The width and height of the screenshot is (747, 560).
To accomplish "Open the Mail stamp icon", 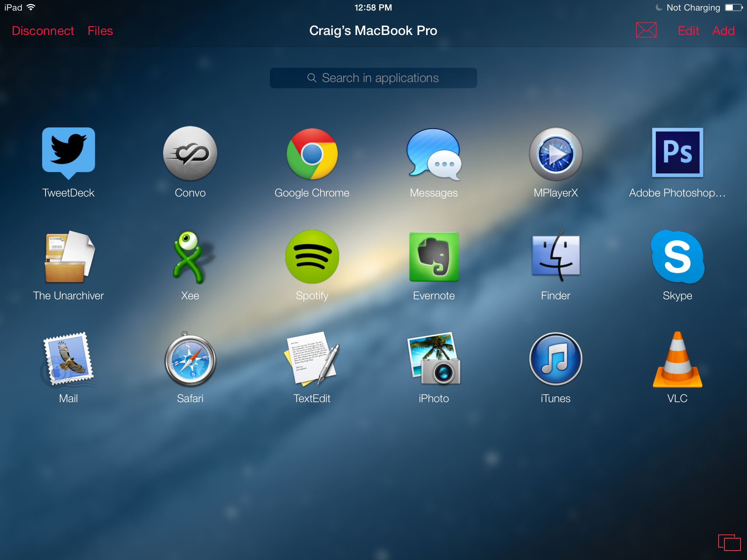I will [x=69, y=359].
